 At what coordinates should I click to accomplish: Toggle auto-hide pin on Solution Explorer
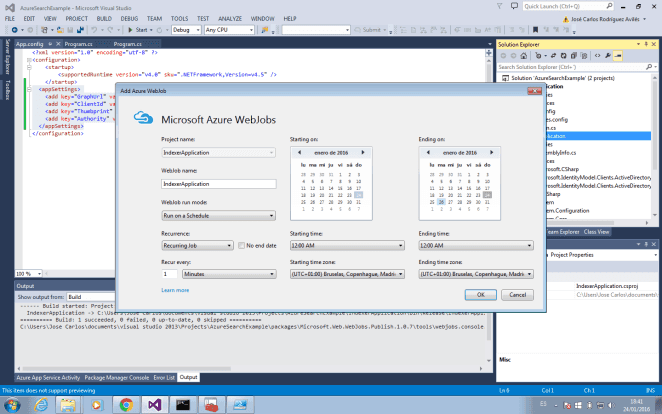point(646,44)
